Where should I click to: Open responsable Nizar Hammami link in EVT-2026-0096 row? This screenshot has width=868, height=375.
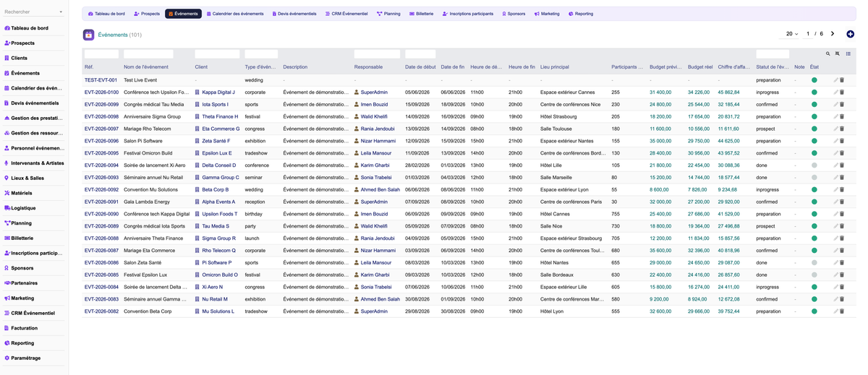click(x=378, y=141)
